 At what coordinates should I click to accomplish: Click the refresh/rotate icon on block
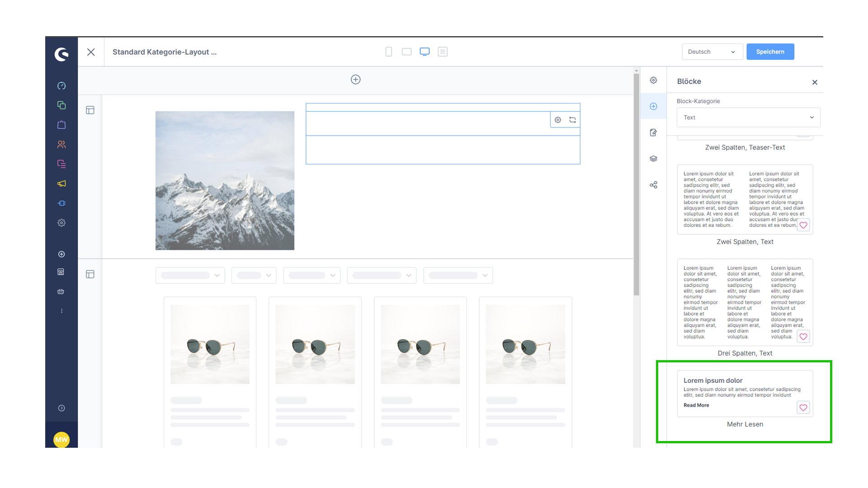[x=572, y=120]
